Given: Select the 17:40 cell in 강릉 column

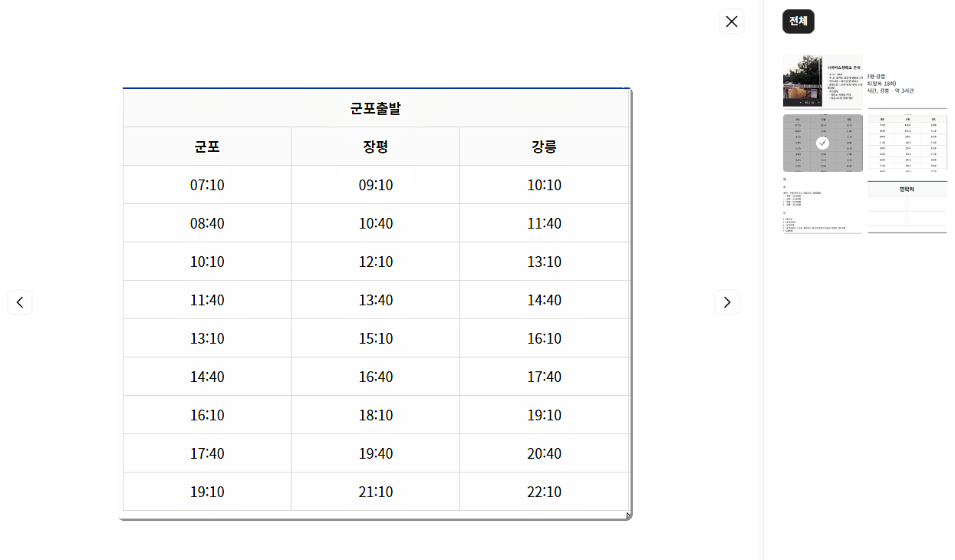Looking at the screenshot, I should tap(545, 377).
